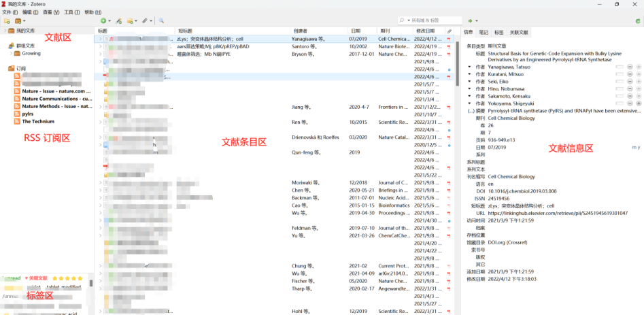
Task: Click the Add Attachment paperclip icon
Action: [x=145, y=20]
